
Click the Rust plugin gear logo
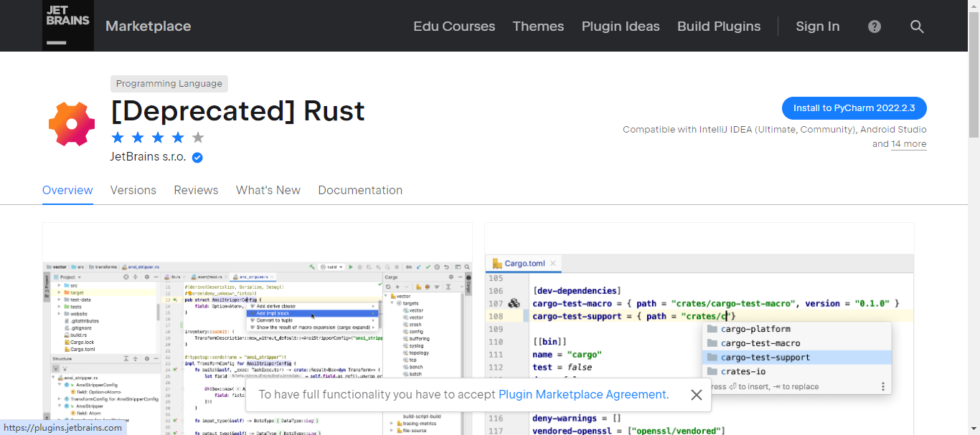[72, 124]
